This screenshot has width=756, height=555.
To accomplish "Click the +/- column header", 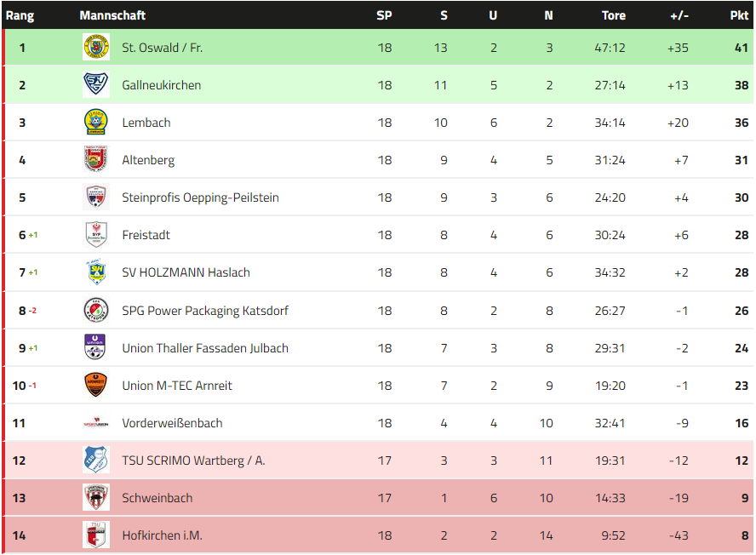I will [679, 15].
